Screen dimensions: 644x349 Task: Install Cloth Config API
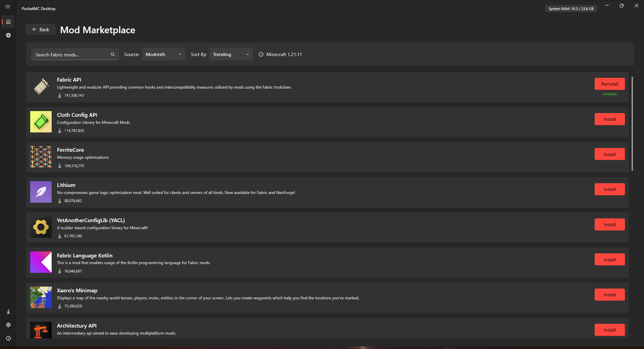pyautogui.click(x=609, y=119)
